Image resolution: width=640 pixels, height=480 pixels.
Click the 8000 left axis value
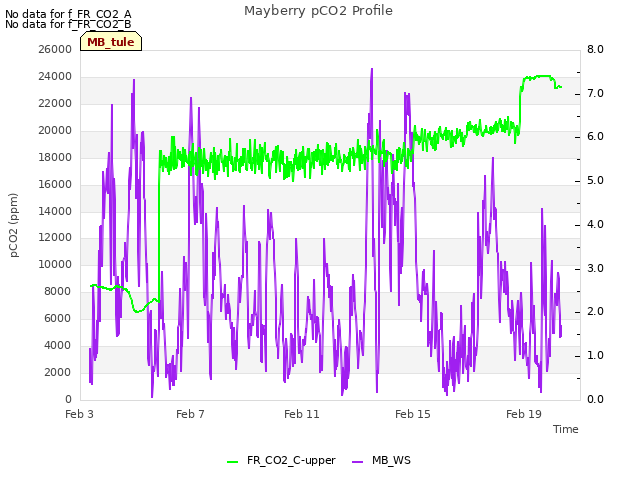(x=58, y=291)
